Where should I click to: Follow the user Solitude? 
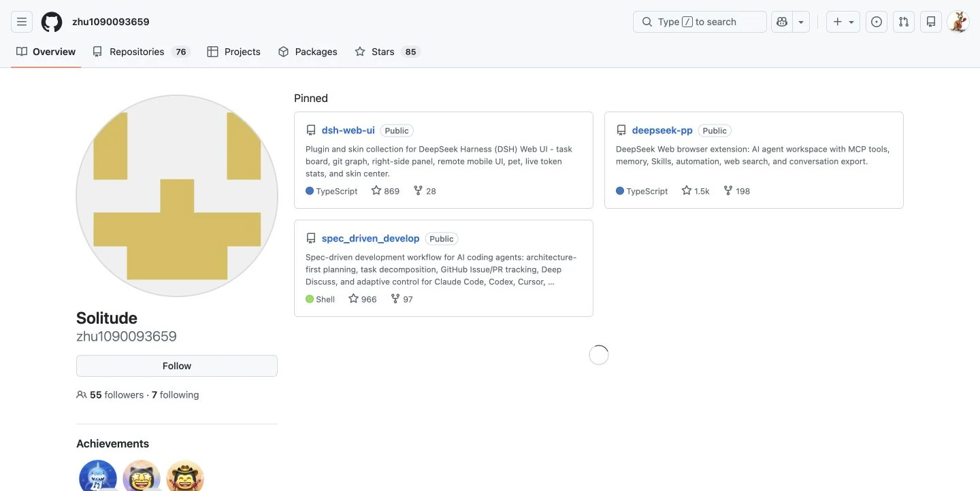(177, 366)
